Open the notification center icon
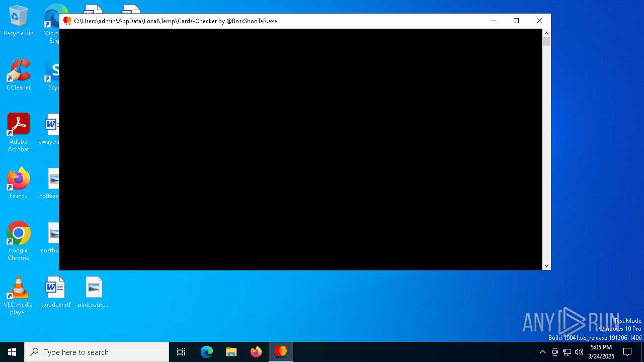The width and height of the screenshot is (644, 362). tap(627, 352)
